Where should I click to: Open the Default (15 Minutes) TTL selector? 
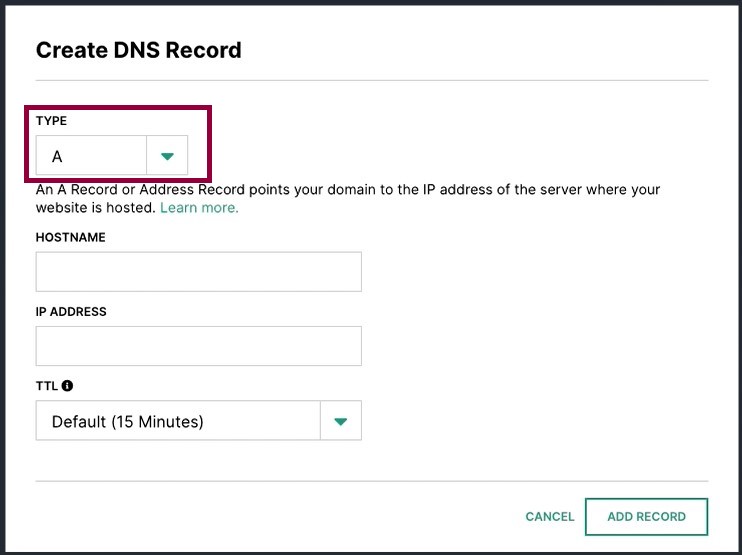[199, 421]
